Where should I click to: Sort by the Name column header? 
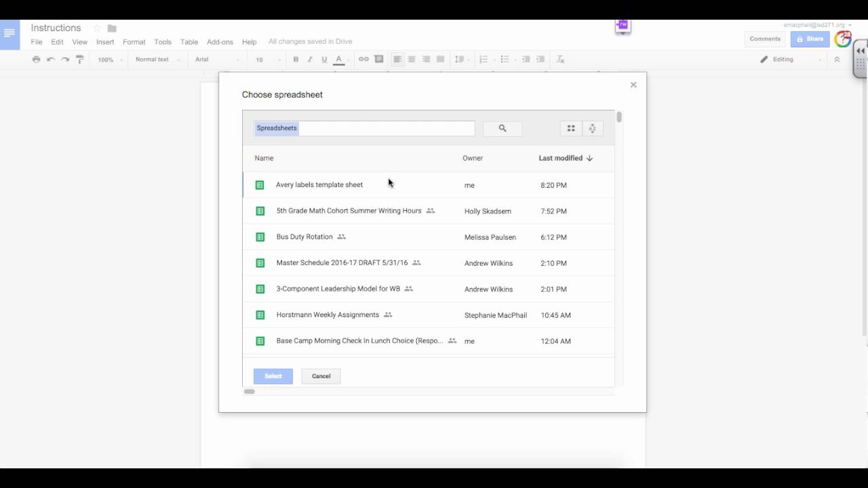[264, 158]
